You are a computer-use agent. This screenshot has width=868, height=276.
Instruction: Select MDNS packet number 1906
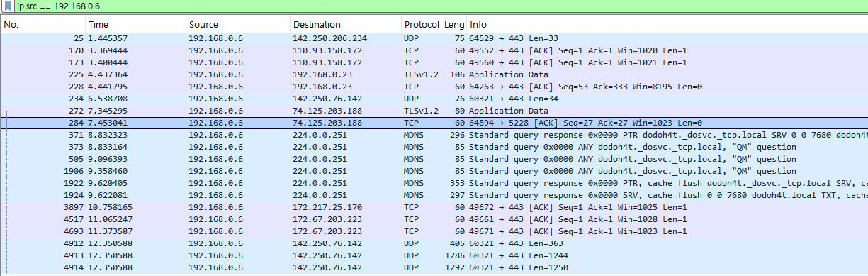434,171
